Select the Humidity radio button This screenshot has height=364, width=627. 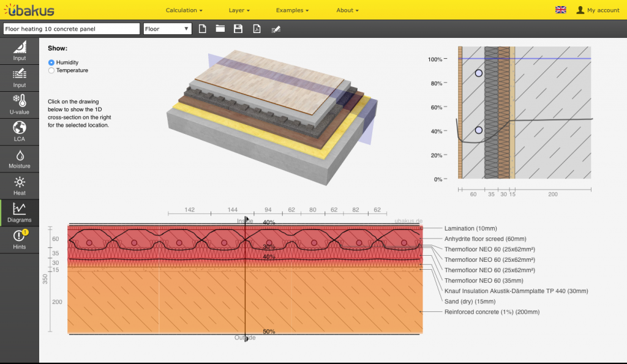pyautogui.click(x=51, y=62)
